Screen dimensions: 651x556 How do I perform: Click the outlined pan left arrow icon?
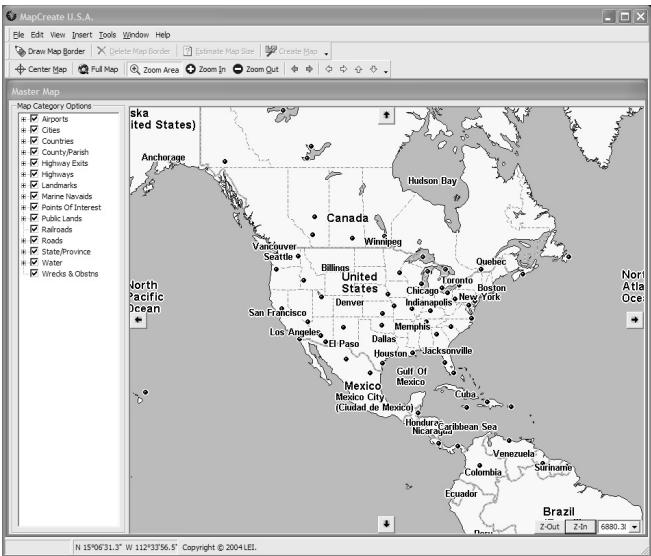coord(329,69)
